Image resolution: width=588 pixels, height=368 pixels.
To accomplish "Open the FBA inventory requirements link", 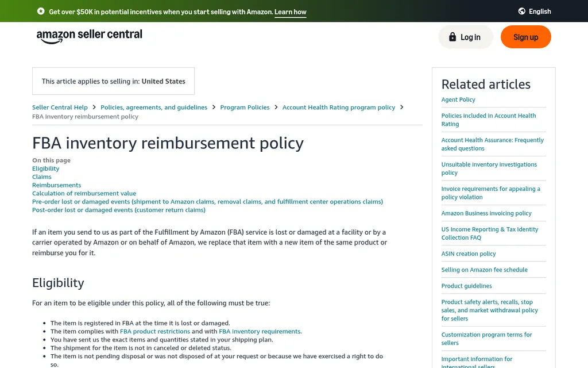I will point(260,331).
